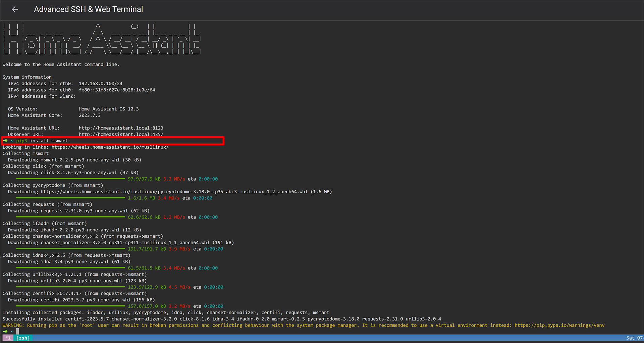The height and width of the screenshot is (343, 644).
Task: Click the IPv4 address 192.168.0.100/24
Action: click(100, 83)
